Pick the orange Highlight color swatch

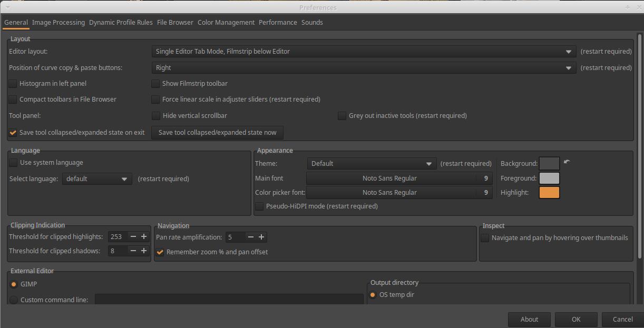pos(549,193)
